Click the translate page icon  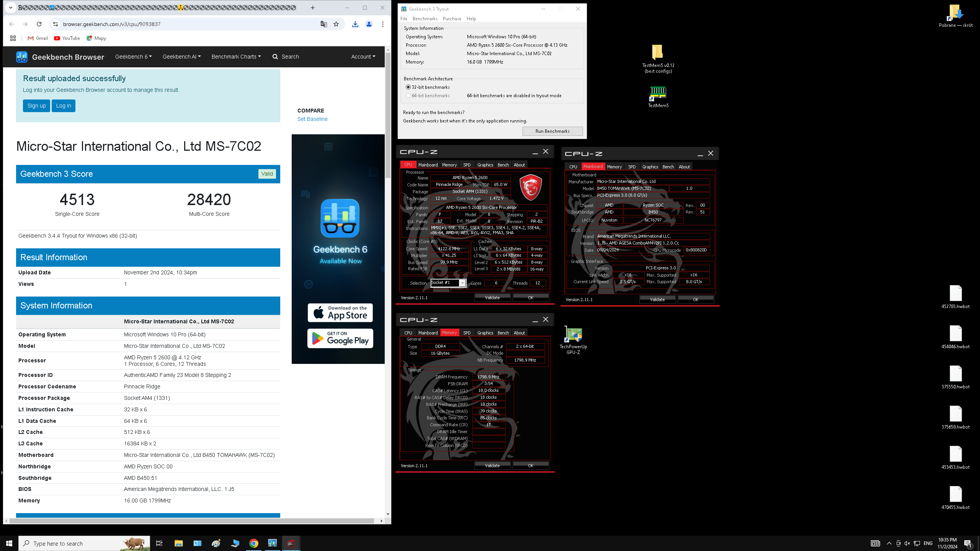(x=324, y=24)
